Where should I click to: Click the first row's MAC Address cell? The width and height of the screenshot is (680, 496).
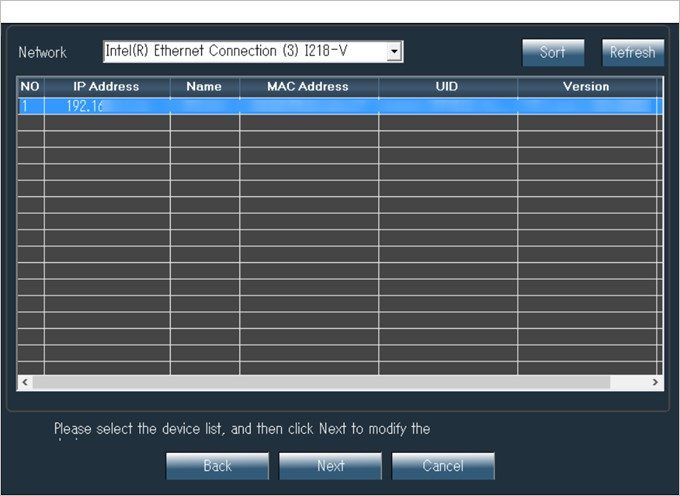point(308,105)
